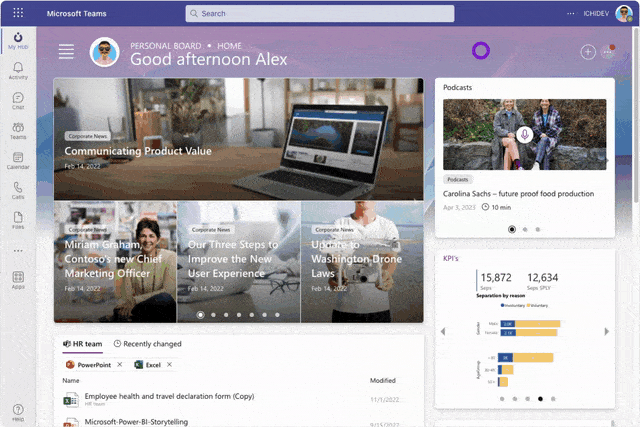This screenshot has width=640, height=427.
Task: Select the fourth news carousel dot
Action: tap(239, 315)
